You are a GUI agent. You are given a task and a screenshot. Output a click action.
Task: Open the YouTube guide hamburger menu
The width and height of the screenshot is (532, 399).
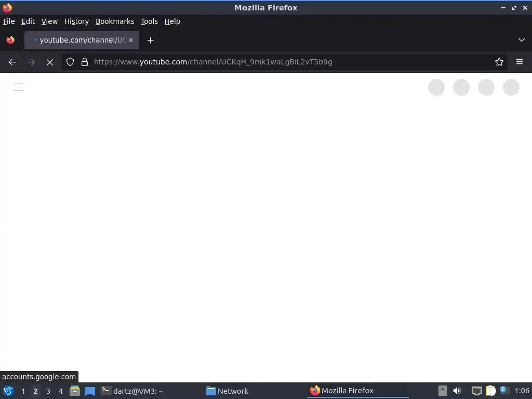point(19,87)
